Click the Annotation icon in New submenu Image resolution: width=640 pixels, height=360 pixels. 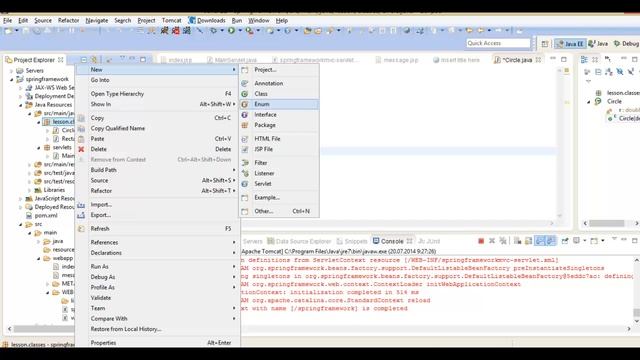pyautogui.click(x=245, y=83)
